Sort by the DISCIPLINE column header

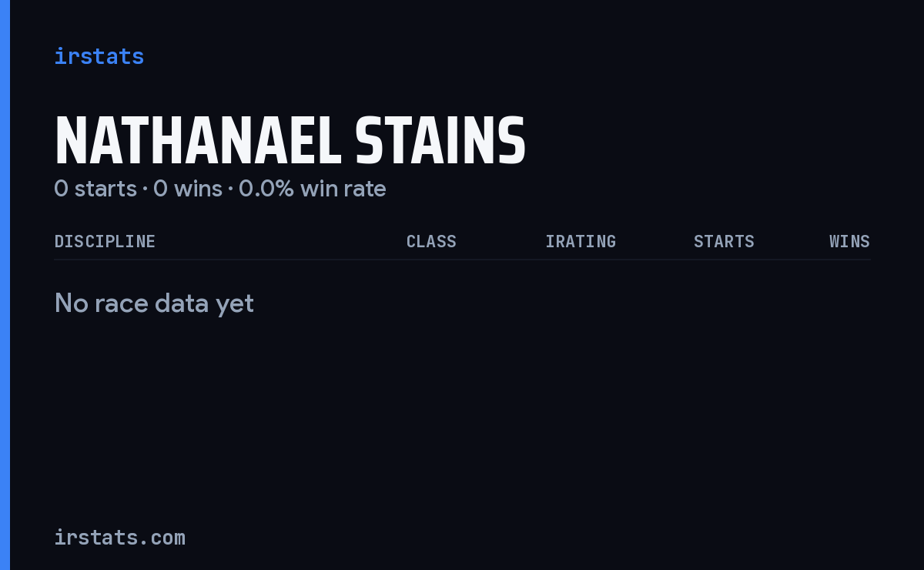105,242
